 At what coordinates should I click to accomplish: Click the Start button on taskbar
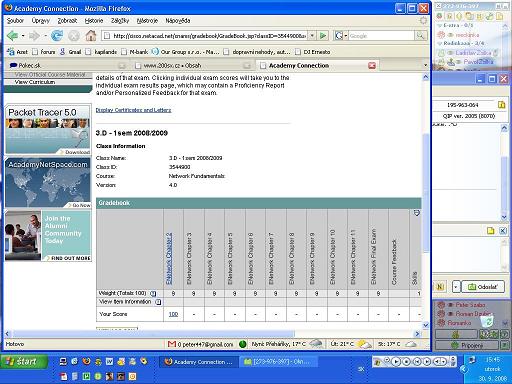[x=23, y=362]
